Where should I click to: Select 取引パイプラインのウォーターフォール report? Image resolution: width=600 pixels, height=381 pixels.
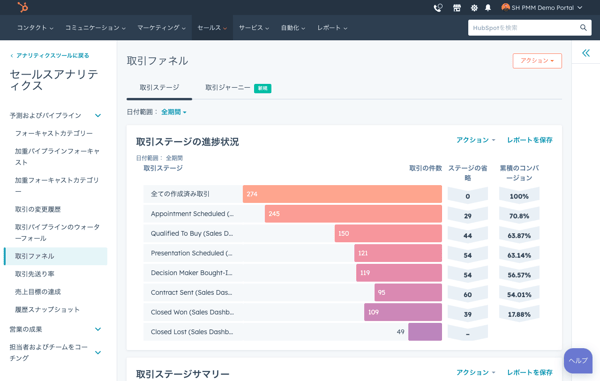pyautogui.click(x=57, y=233)
